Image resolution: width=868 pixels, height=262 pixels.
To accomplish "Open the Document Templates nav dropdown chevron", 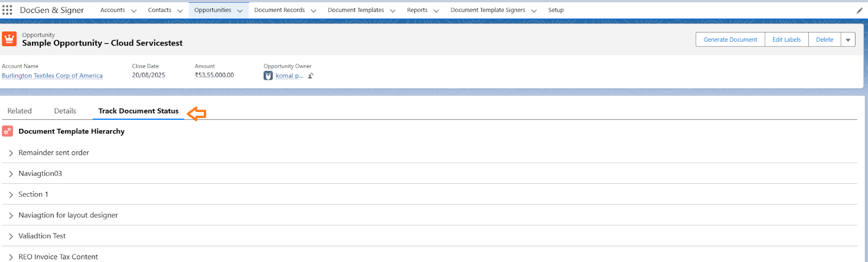I will (x=393, y=10).
